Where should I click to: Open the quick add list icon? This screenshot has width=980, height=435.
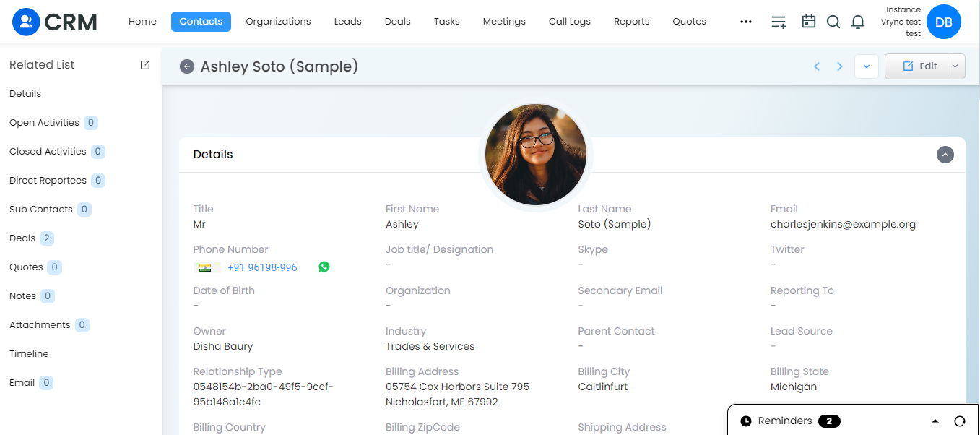(779, 22)
